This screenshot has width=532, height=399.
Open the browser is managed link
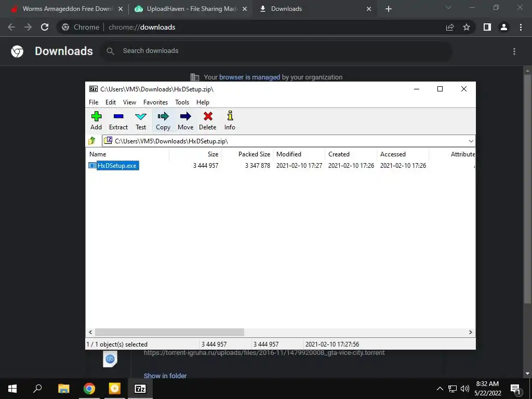(x=249, y=77)
